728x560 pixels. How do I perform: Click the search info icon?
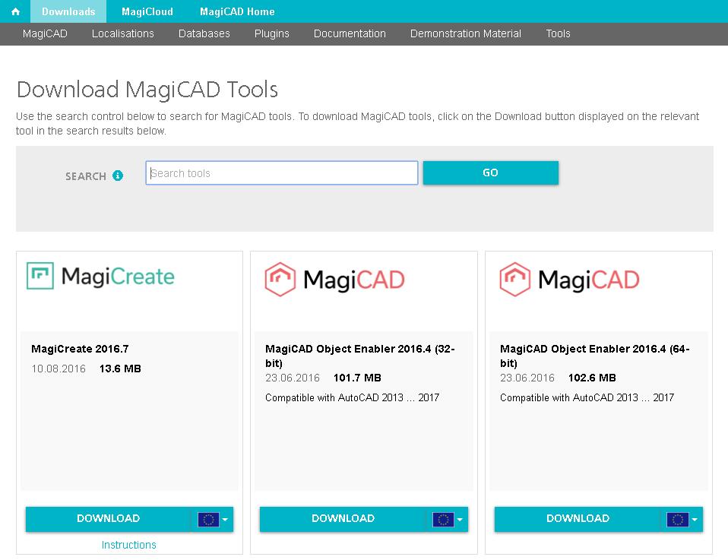(118, 176)
